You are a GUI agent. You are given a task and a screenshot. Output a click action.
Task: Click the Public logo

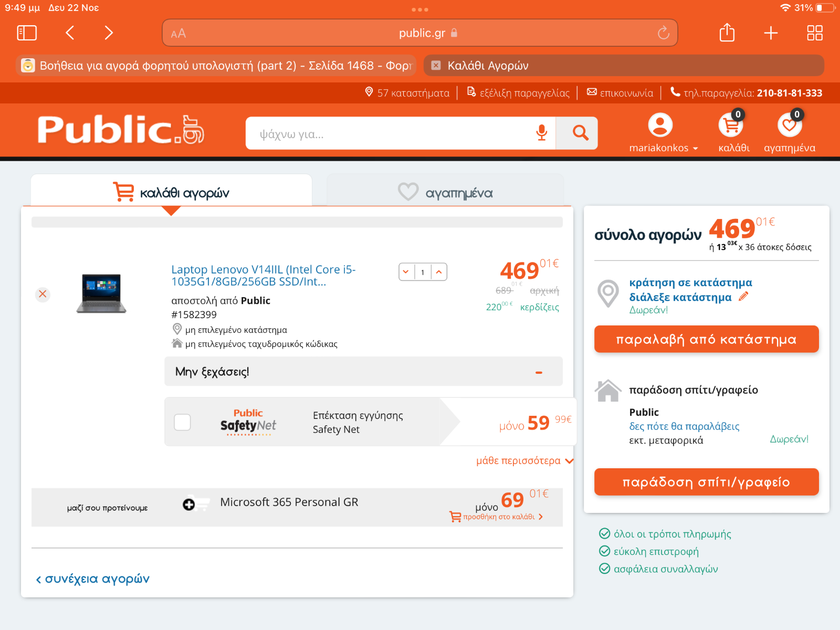(121, 130)
